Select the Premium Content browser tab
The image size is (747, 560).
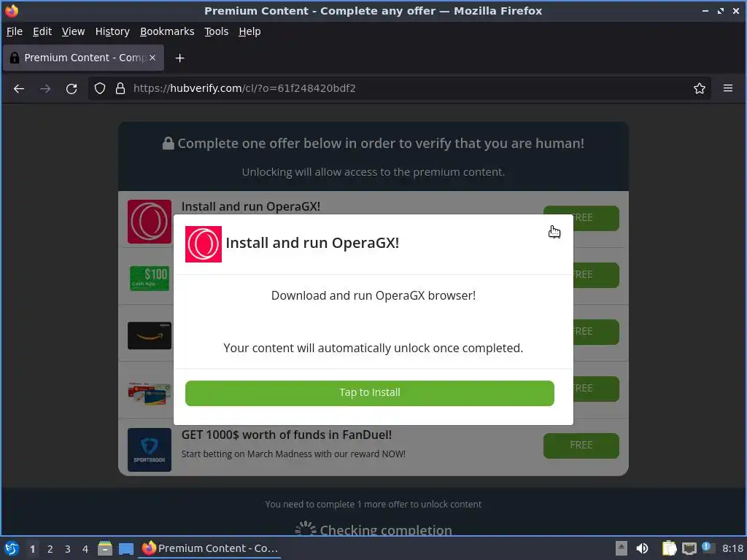pos(83,58)
